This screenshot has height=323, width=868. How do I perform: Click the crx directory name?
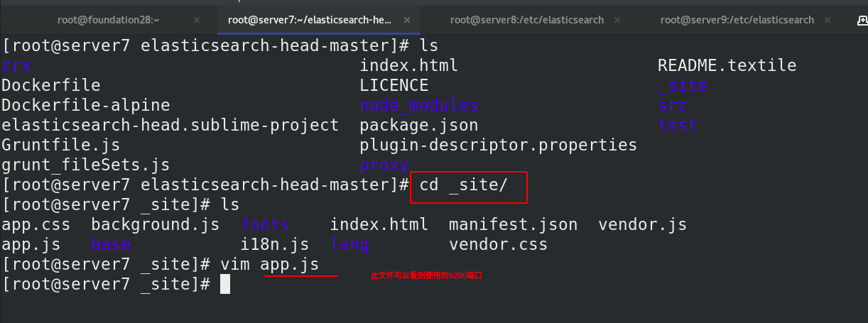pyautogui.click(x=16, y=66)
